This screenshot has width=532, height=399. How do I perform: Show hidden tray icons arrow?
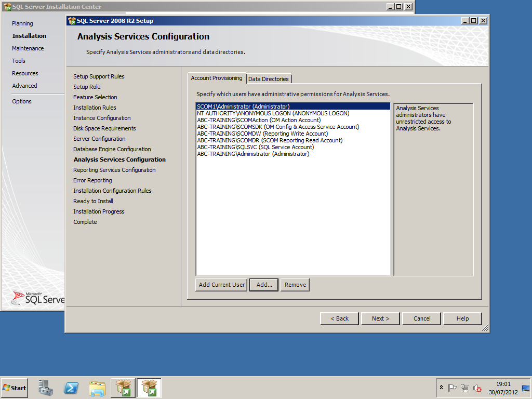click(x=441, y=388)
